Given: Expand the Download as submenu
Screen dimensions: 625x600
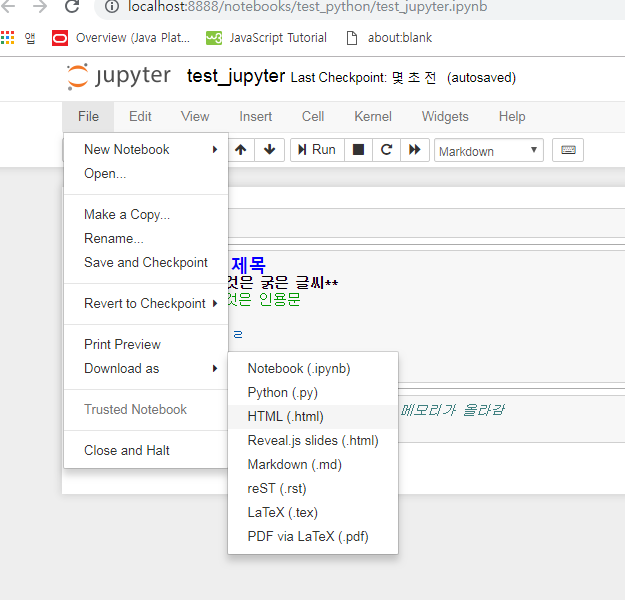Looking at the screenshot, I should (146, 368).
